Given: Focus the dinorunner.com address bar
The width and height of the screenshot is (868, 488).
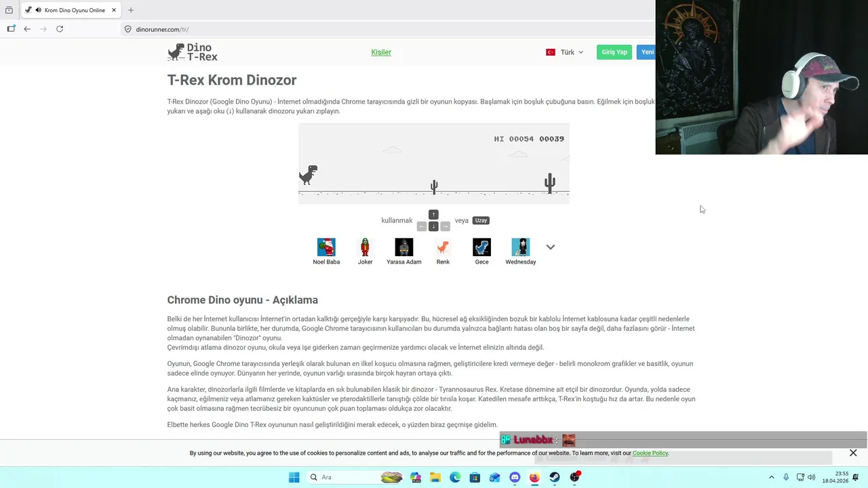Looking at the screenshot, I should click(x=387, y=29).
